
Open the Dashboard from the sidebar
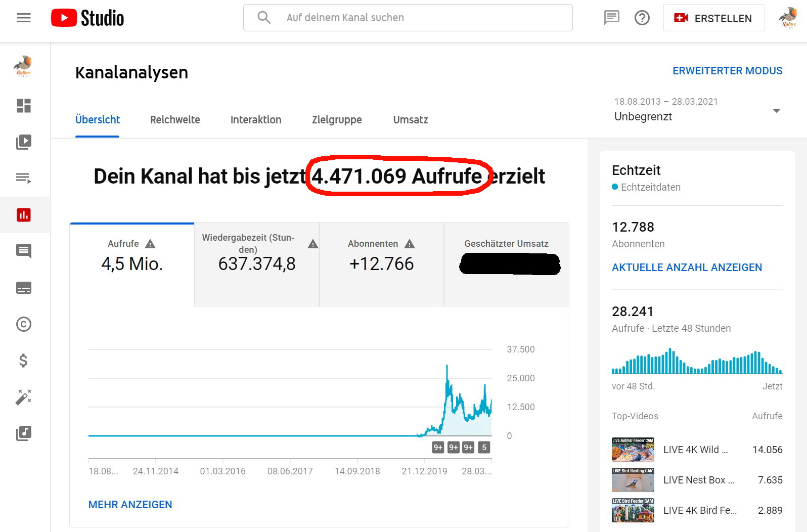pos(24,106)
